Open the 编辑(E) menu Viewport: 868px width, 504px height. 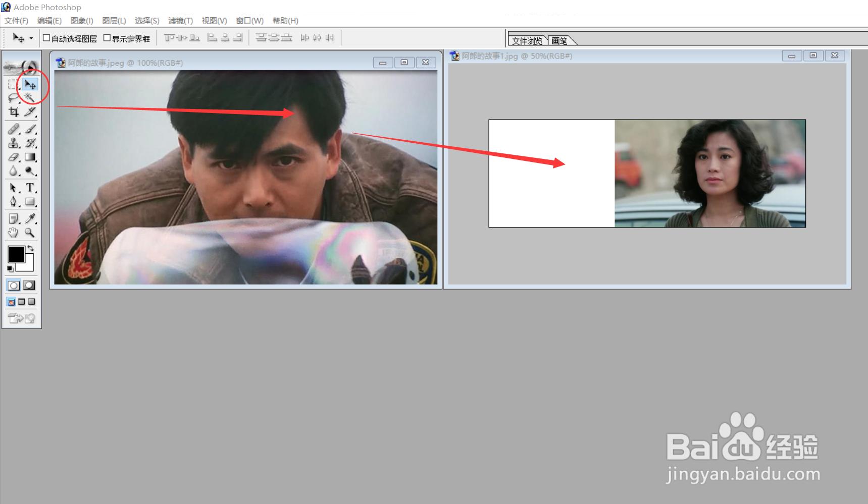click(x=49, y=21)
